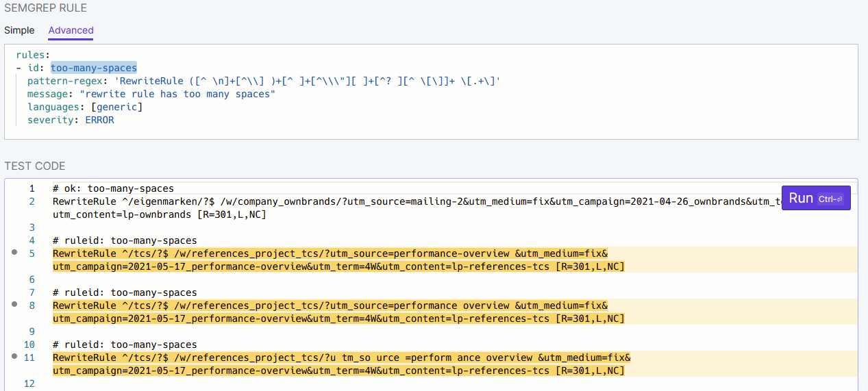Screen dimensions: 868x391
Task: Run the rule with the Run button
Action: (816, 198)
